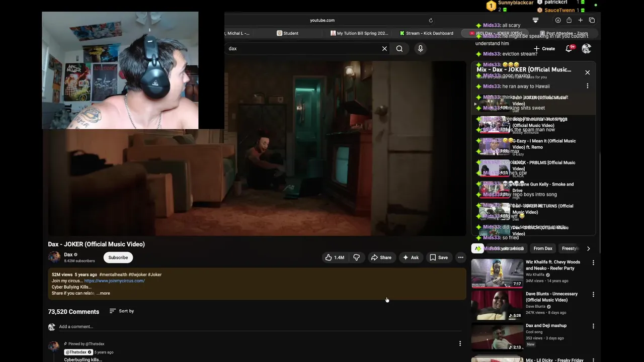The width and height of the screenshot is (644, 362).
Task: Open @Thatsdax commenter avatar
Action: 54,347
